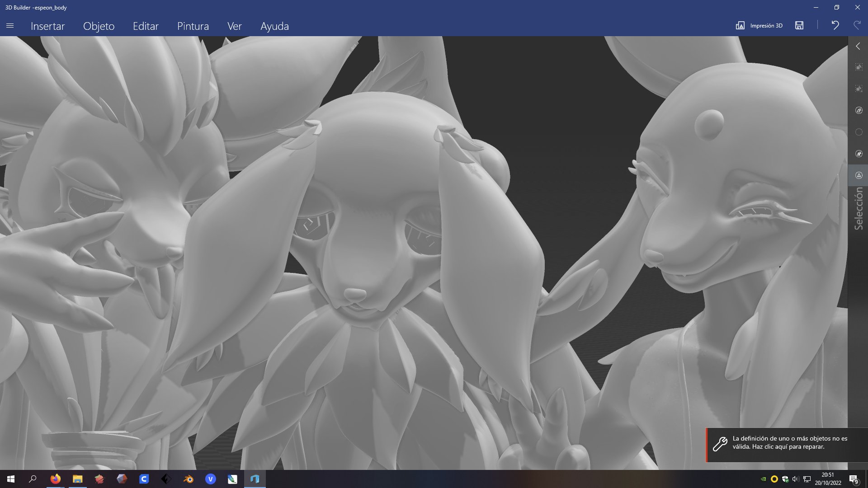The image size is (868, 488).
Task: Open the notification center with 9 alerts
Action: tap(854, 479)
